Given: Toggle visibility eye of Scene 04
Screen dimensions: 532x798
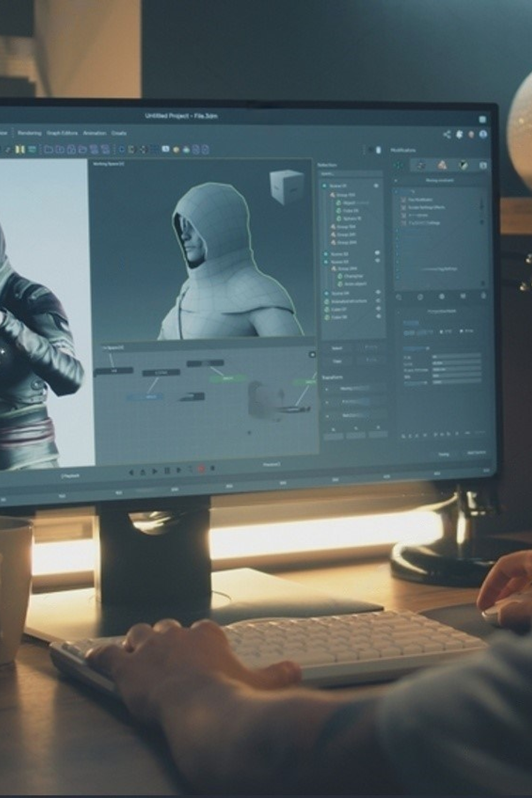Looking at the screenshot, I should coord(378,292).
